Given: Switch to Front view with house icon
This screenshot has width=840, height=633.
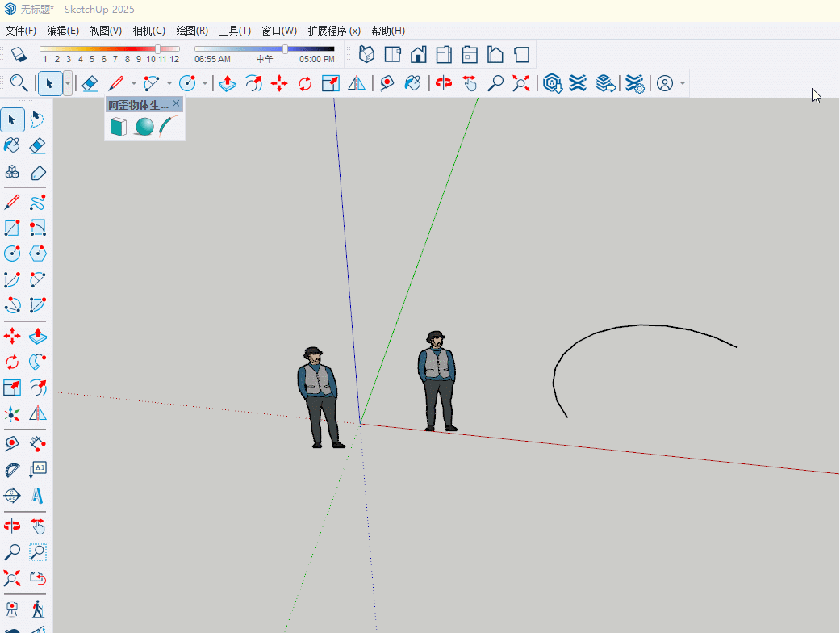Looking at the screenshot, I should point(418,55).
